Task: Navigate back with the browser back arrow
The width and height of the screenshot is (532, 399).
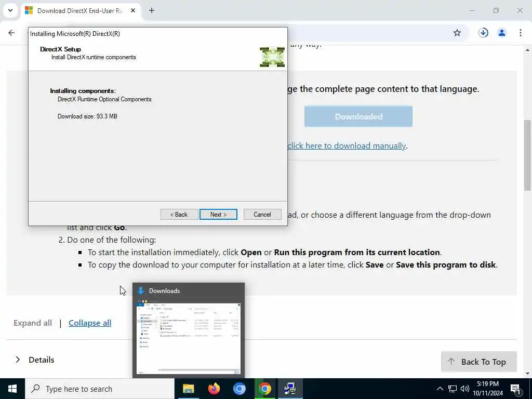Action: pos(11,33)
